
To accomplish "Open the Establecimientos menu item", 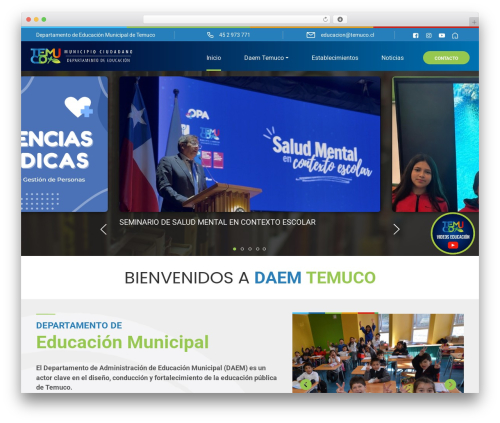I will point(335,58).
